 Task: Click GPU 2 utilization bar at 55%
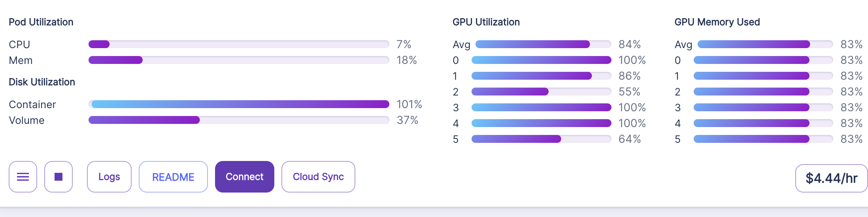click(541, 92)
